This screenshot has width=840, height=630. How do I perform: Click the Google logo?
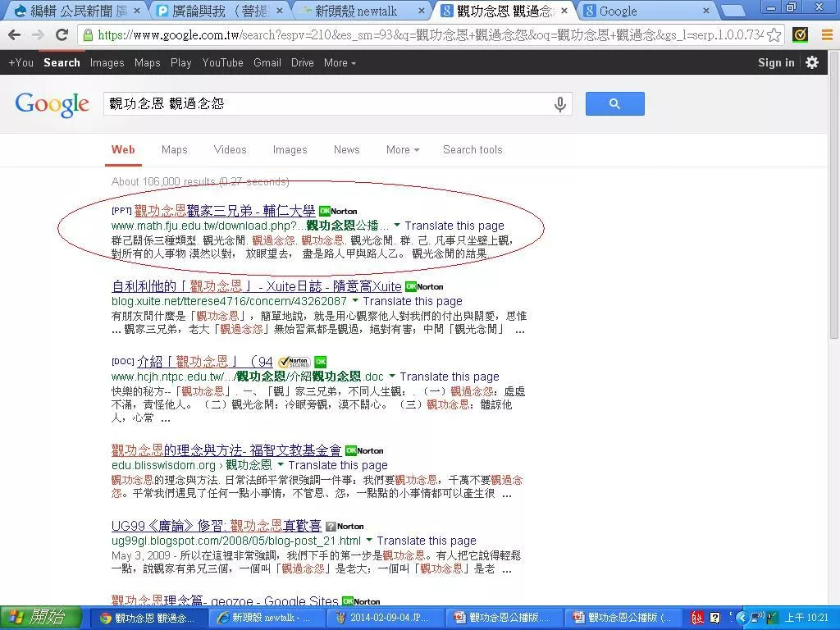[x=52, y=104]
